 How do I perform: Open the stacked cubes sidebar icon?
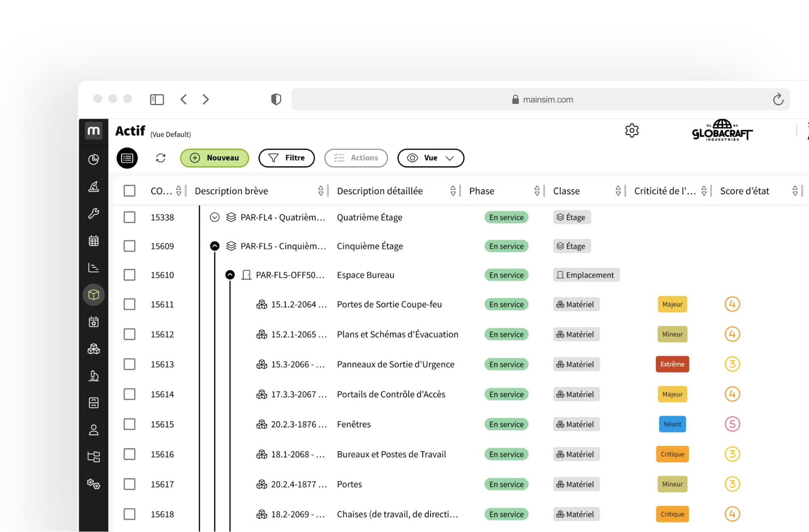click(x=93, y=349)
